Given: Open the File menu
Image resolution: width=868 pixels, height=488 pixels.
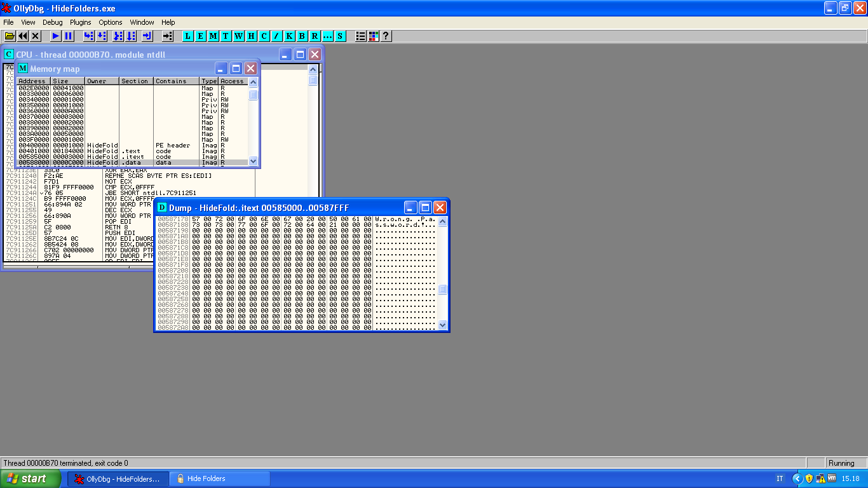Looking at the screenshot, I should point(8,22).
